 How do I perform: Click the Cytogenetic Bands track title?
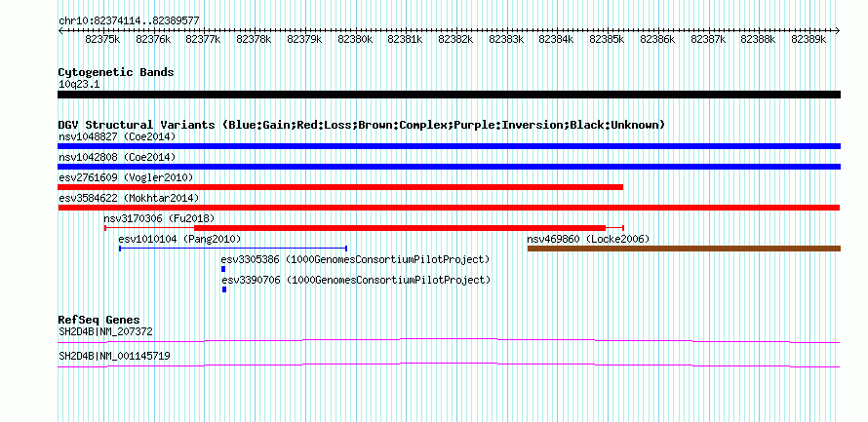tap(116, 72)
